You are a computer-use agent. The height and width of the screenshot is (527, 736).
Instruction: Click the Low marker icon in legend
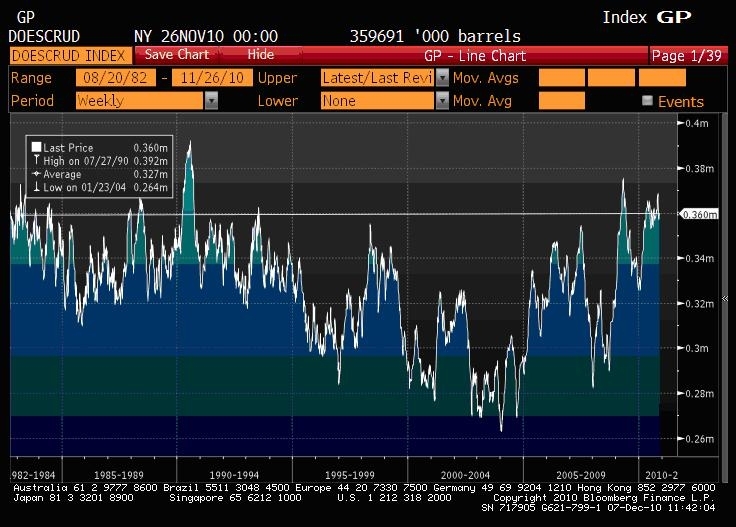point(36,187)
